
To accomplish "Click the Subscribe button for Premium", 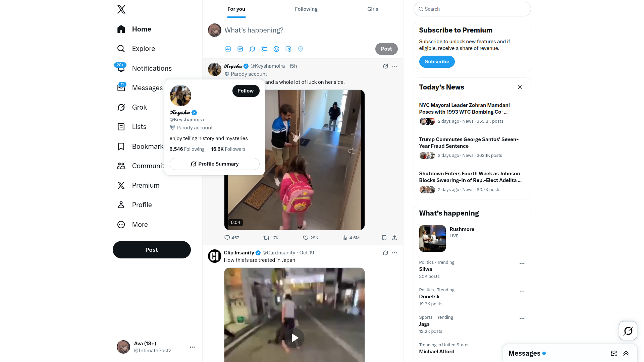I will click(x=437, y=62).
